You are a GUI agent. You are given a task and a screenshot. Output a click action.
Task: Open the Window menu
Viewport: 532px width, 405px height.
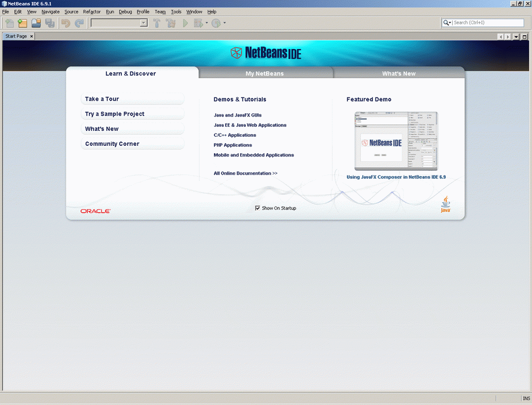click(194, 12)
